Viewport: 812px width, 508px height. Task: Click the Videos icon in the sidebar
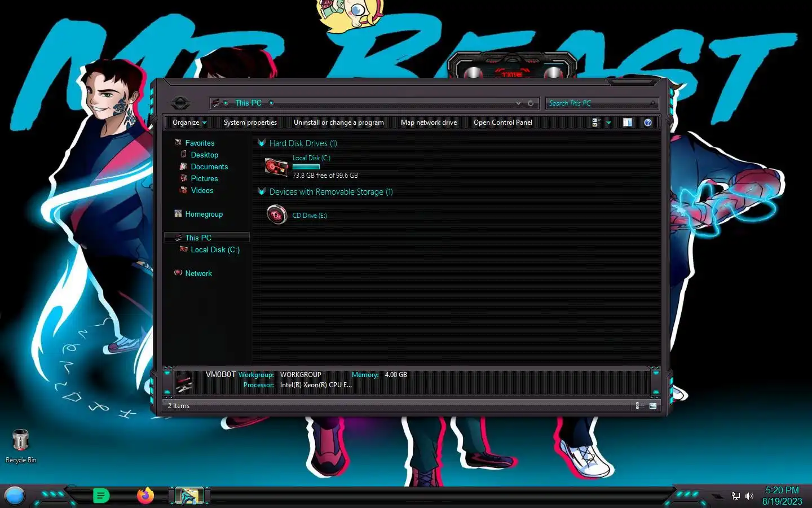pyautogui.click(x=183, y=190)
